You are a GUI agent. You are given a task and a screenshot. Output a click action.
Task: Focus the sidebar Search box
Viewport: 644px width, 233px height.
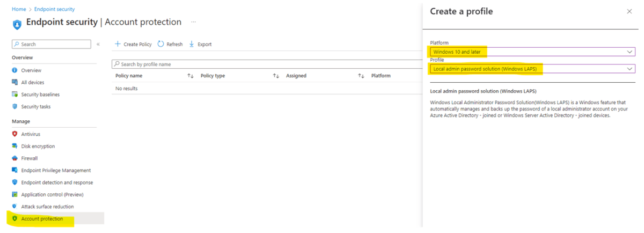(52, 44)
